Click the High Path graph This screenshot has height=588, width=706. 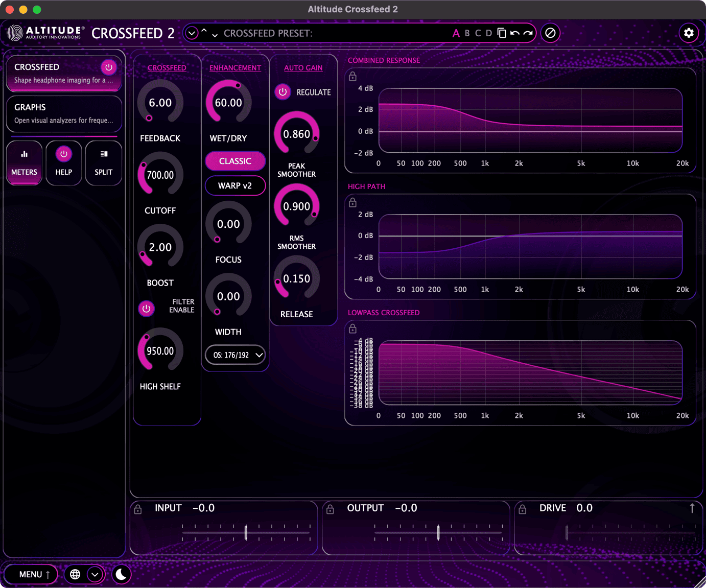click(x=530, y=247)
